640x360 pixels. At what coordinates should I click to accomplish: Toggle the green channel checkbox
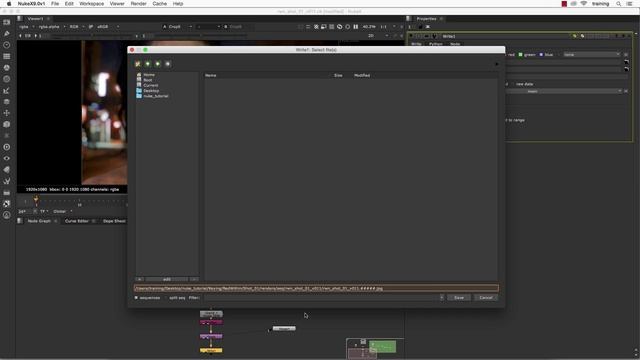(520, 55)
